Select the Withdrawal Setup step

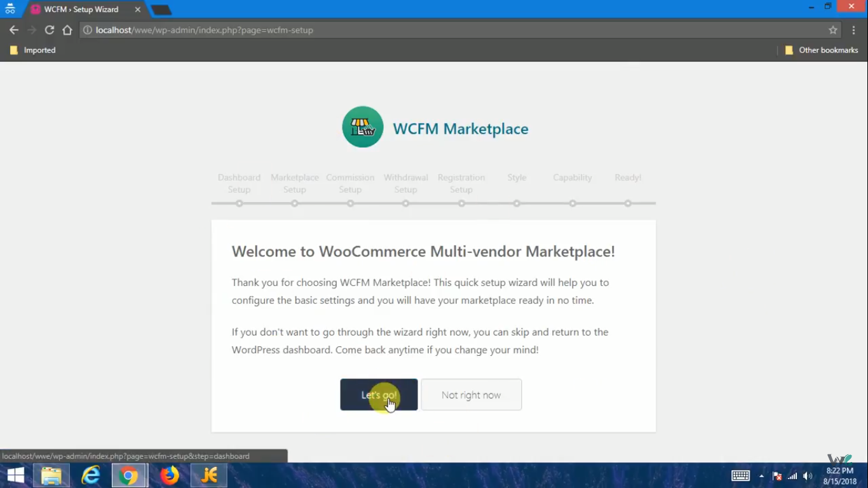[x=405, y=183]
